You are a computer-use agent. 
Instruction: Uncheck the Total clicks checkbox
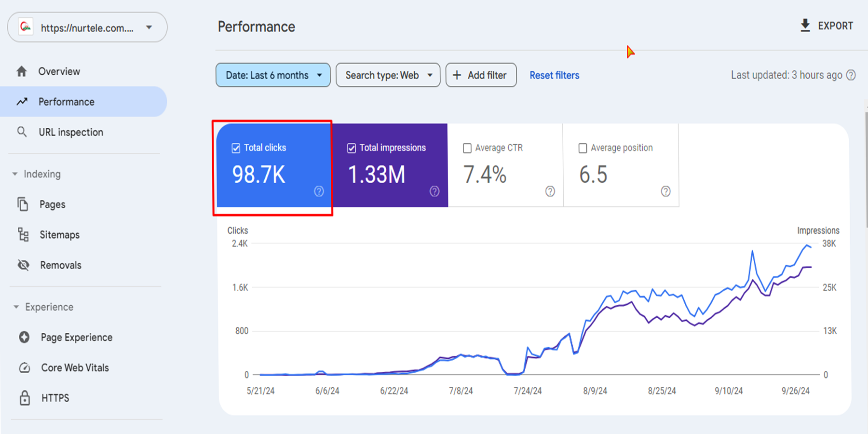[236, 148]
